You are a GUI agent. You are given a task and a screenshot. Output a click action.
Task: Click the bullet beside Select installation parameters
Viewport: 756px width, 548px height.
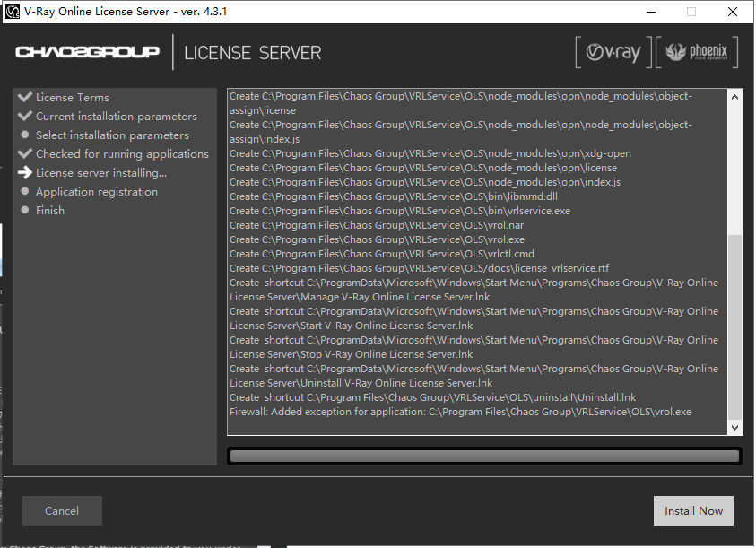[x=25, y=135]
